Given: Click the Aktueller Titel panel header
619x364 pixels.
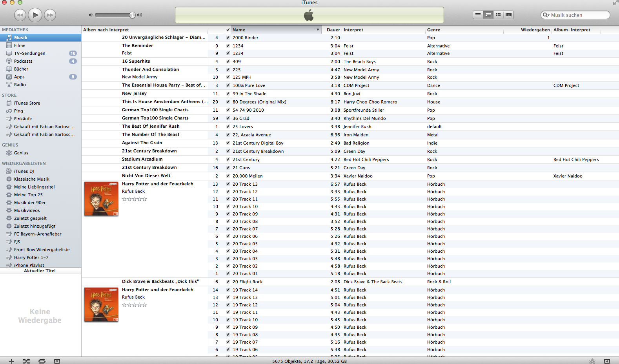Looking at the screenshot, I should click(40, 271).
